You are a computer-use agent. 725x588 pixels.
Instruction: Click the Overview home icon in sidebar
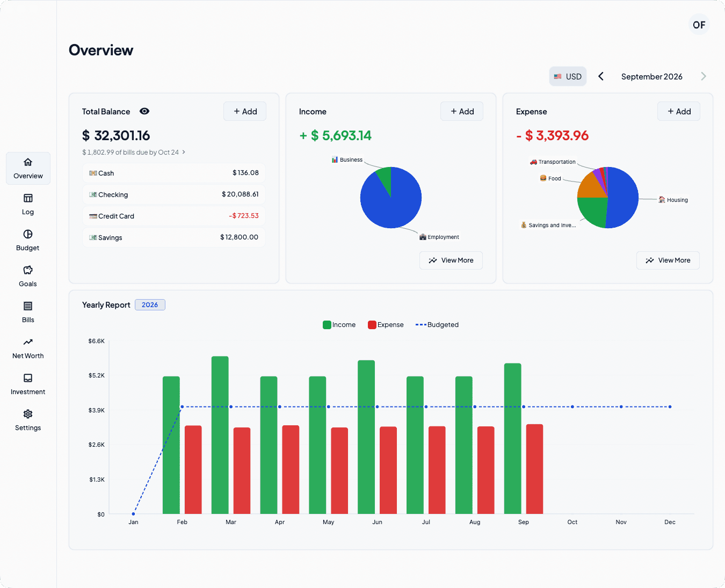[28, 162]
